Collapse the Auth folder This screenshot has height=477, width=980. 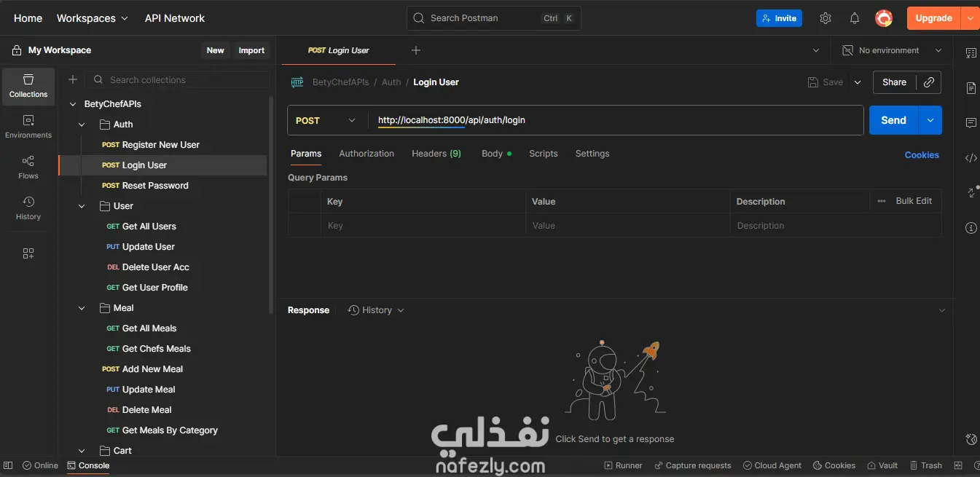coord(82,125)
